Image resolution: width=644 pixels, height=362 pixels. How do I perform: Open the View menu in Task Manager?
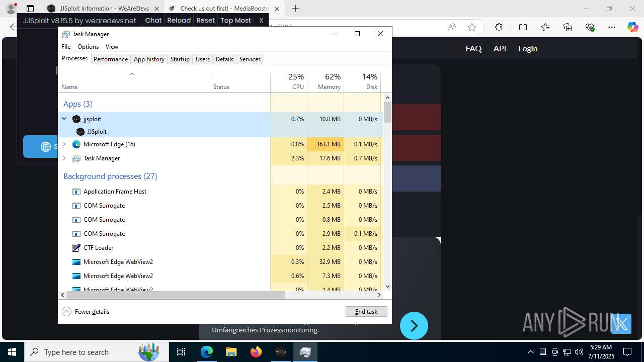tap(112, 47)
